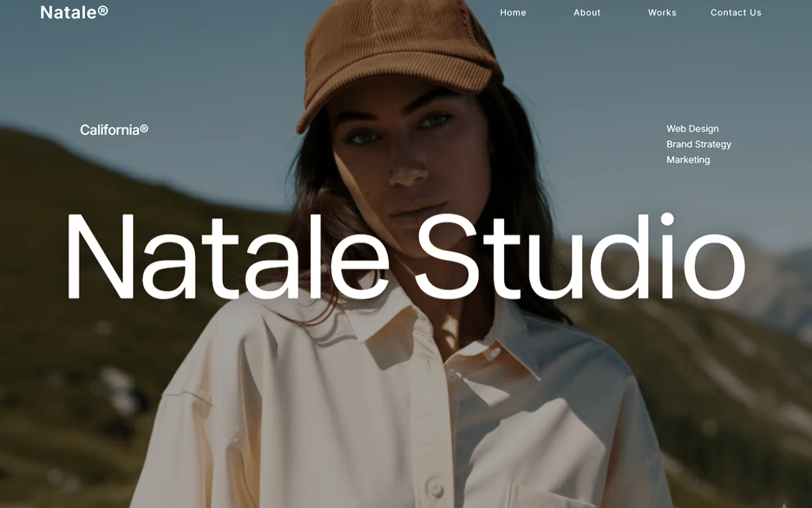Click the California® location label

[114, 130]
